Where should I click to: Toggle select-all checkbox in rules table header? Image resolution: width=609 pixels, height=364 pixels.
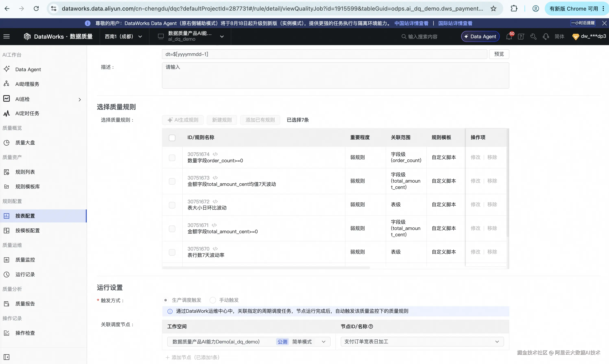(172, 138)
